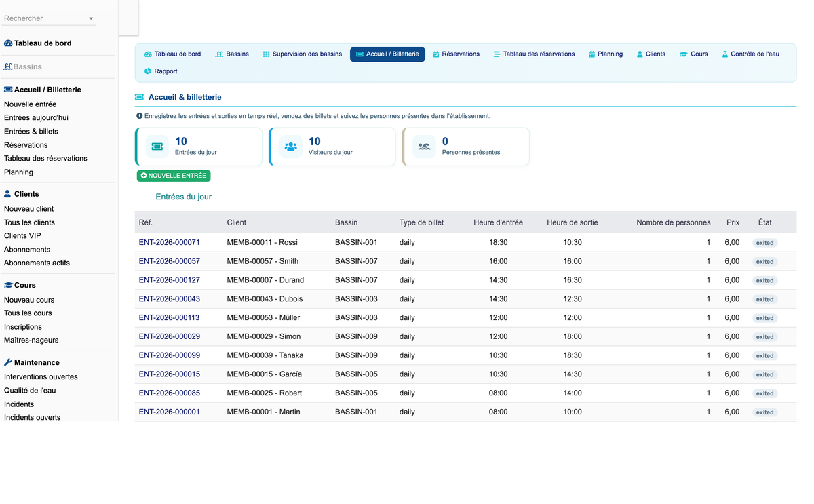Click the Tableau de bord sidebar heading
The width and height of the screenshot is (814, 504).
[43, 43]
